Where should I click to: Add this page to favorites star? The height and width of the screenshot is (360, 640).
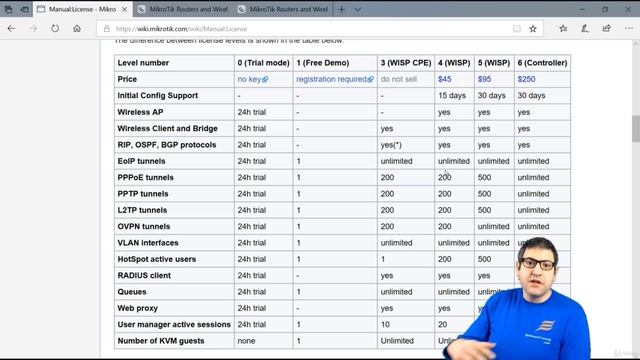533,29
